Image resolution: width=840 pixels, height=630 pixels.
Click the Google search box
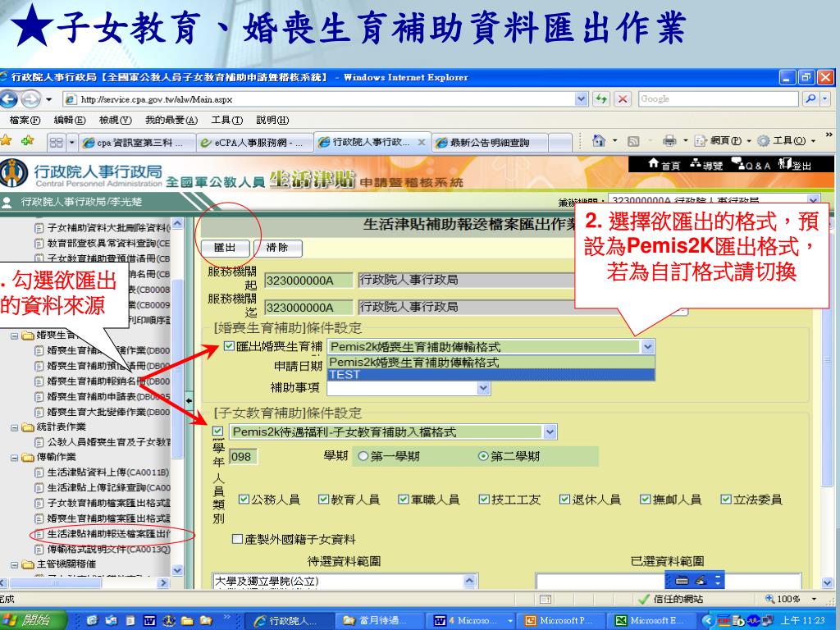tap(719, 99)
